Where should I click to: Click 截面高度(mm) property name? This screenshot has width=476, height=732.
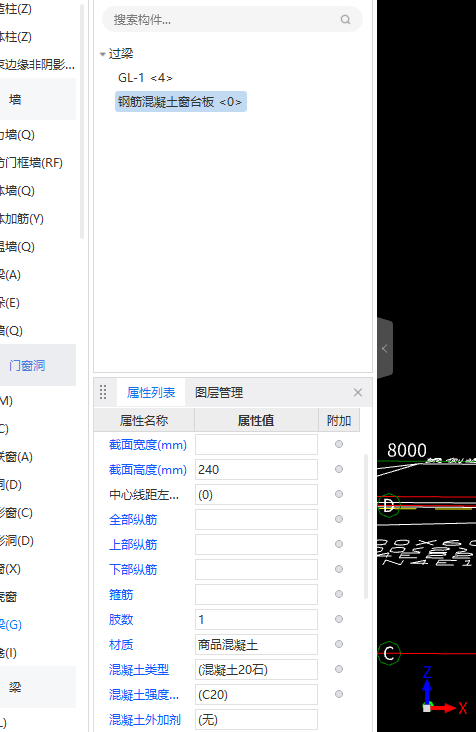[148, 470]
